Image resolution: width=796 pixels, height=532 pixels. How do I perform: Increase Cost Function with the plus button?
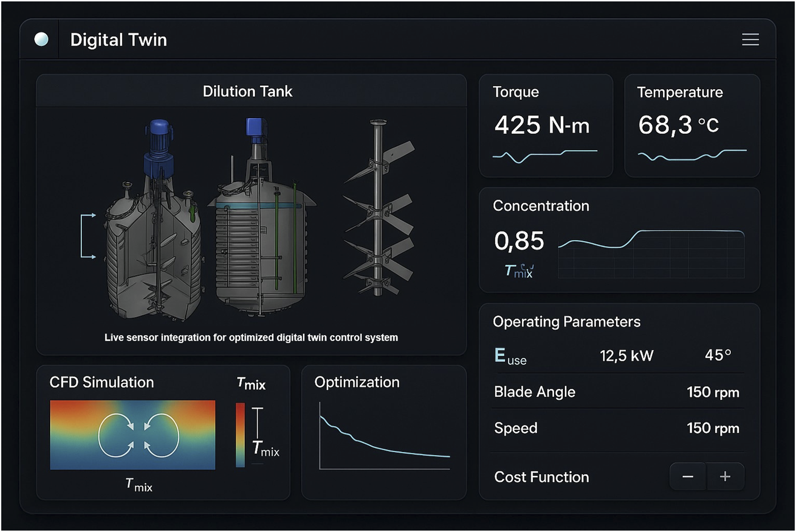coord(725,477)
